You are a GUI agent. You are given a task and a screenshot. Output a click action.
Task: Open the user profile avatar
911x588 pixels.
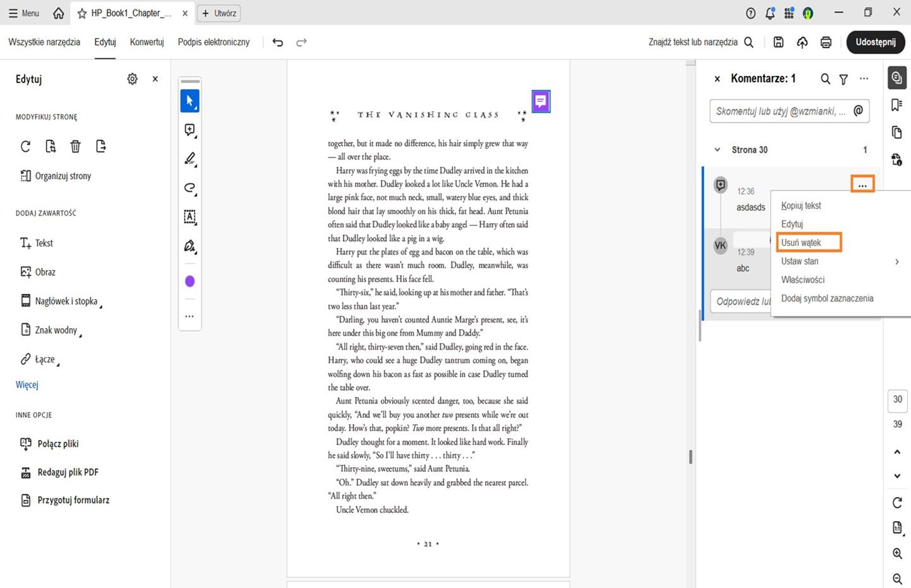tap(808, 13)
